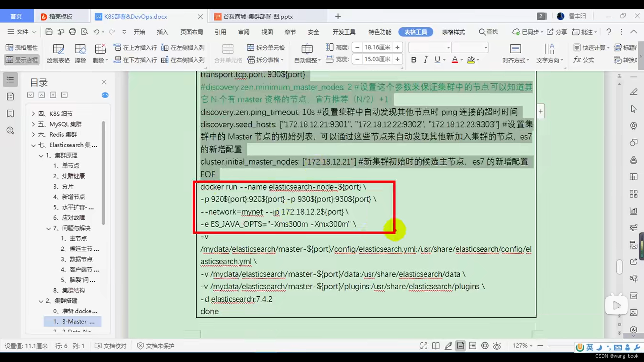Toggle italic formatting
644x362 pixels.
[425, 60]
